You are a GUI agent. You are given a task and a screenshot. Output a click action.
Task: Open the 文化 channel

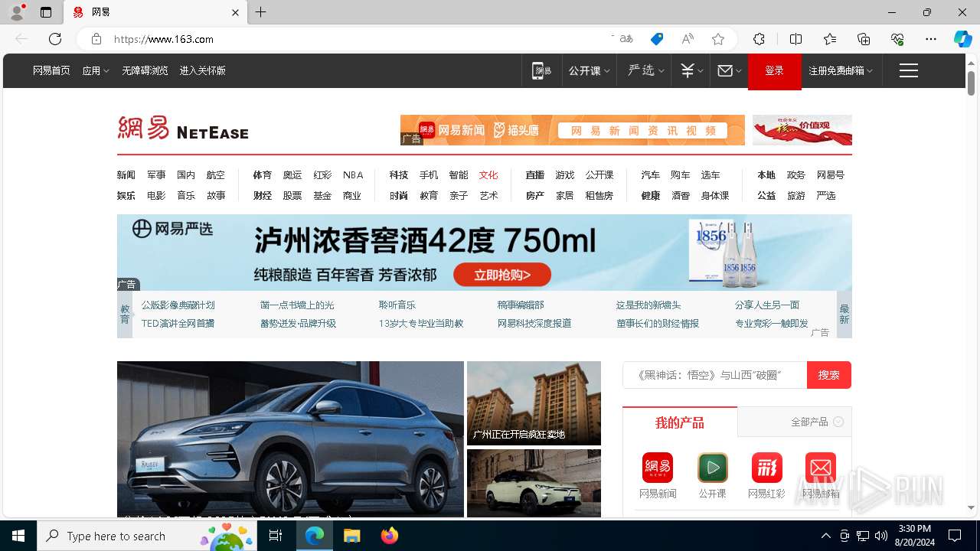pos(488,175)
